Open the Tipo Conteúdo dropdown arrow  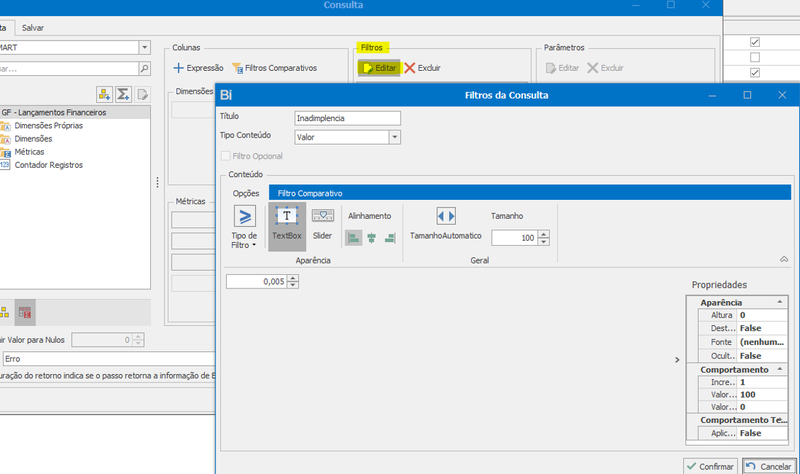(x=394, y=137)
